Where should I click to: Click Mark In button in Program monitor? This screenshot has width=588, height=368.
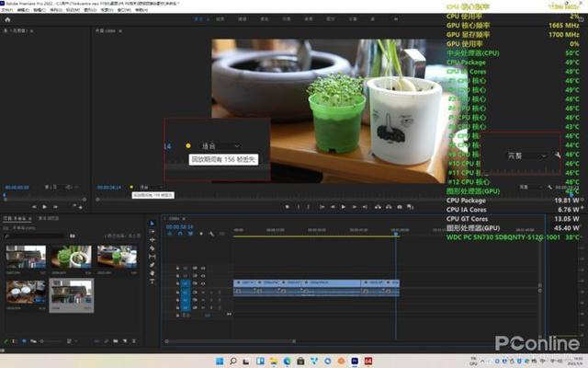299,207
